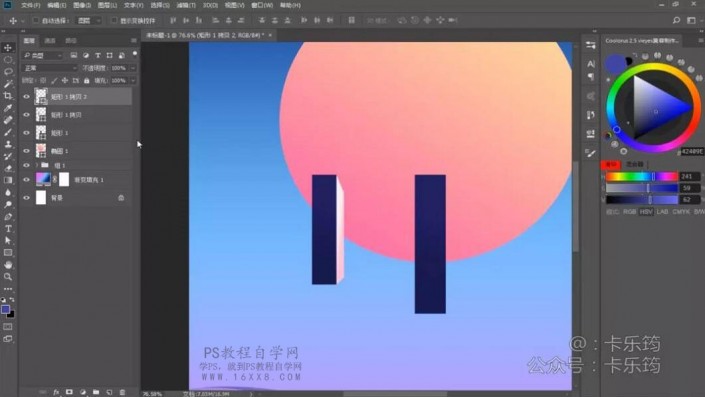
Task: Select the Eyedropper tool
Action: click(x=8, y=108)
